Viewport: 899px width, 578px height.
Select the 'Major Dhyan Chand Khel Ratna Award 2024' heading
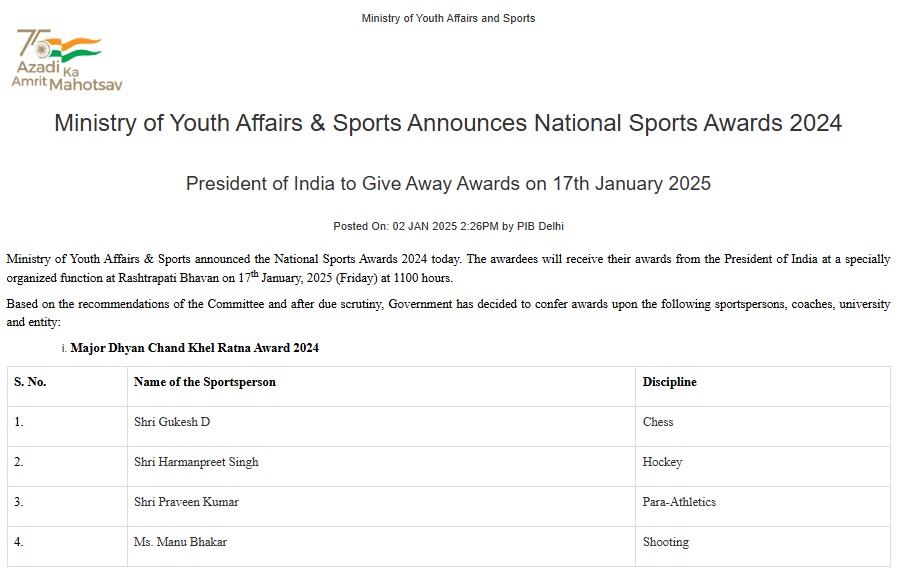click(194, 348)
